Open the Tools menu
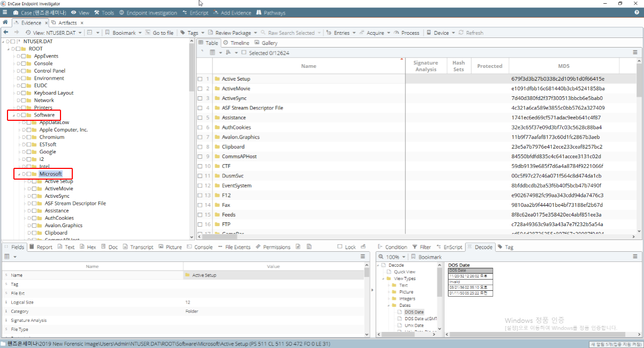Image resolution: width=644 pixels, height=348 pixels. point(104,12)
